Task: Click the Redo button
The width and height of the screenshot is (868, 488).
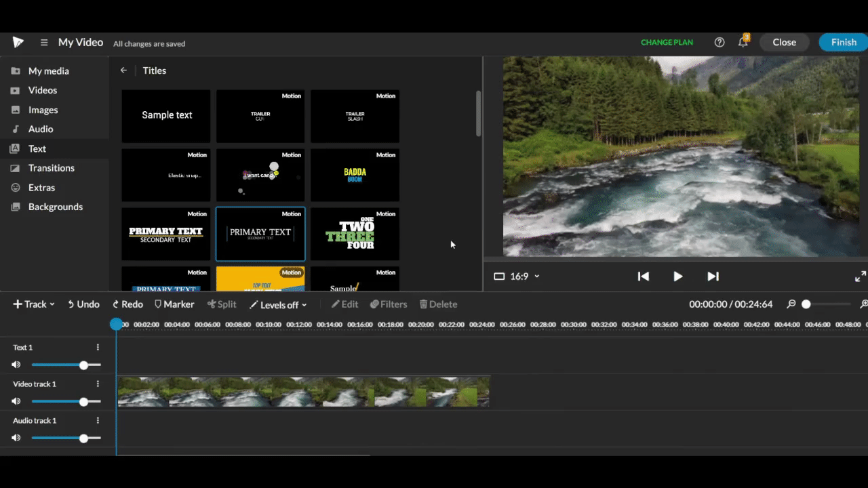Action: 127,304
